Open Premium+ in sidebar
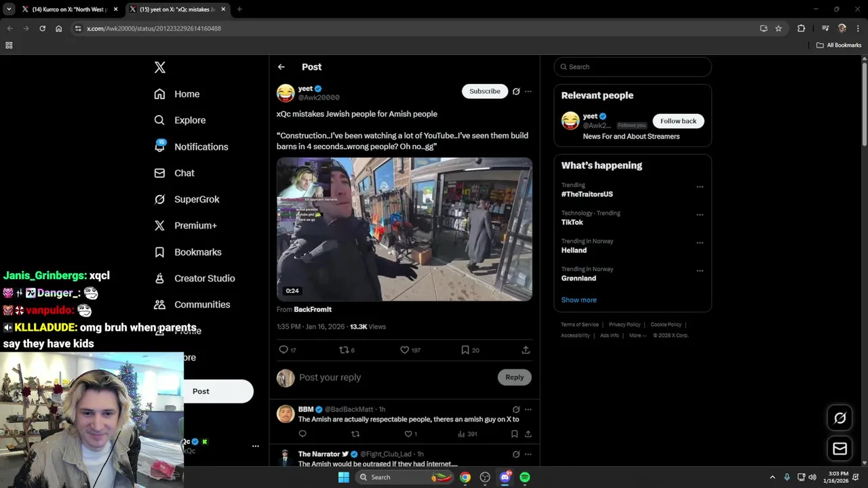This screenshot has width=868, height=488. coord(185,226)
